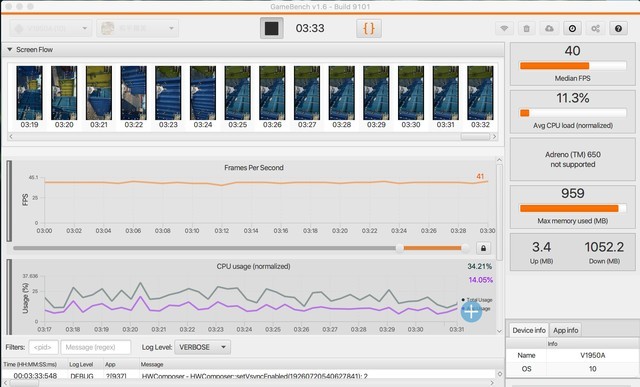
Task: Click the cloud upload icon
Action: (x=549, y=28)
